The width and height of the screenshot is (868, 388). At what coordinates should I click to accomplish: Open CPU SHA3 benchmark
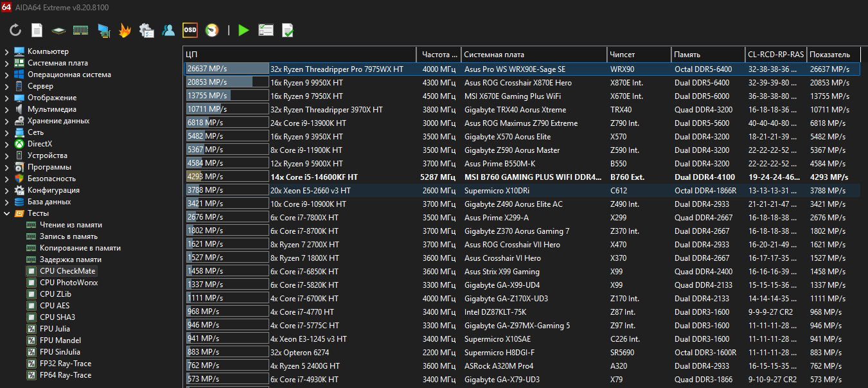point(57,317)
